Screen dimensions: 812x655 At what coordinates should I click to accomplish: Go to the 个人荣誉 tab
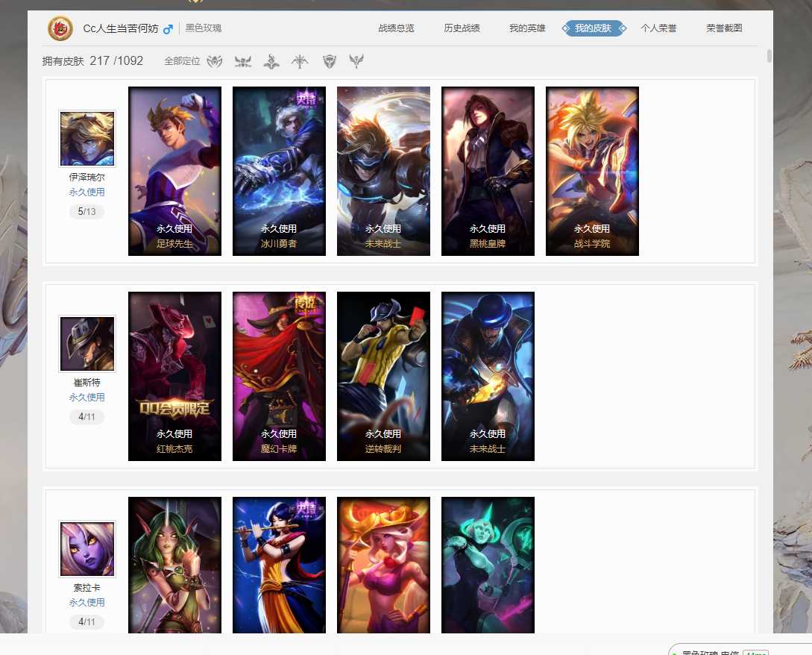pyautogui.click(x=658, y=28)
